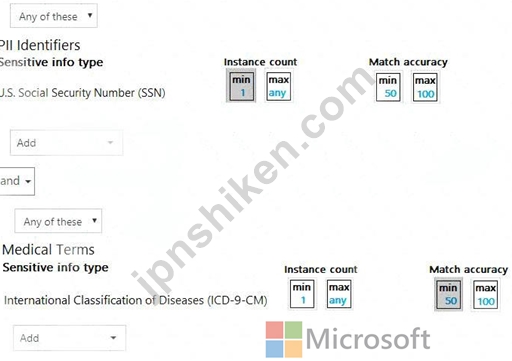Expand the 'and' operator dropdown
The width and height of the screenshot is (512, 361).
(x=17, y=181)
